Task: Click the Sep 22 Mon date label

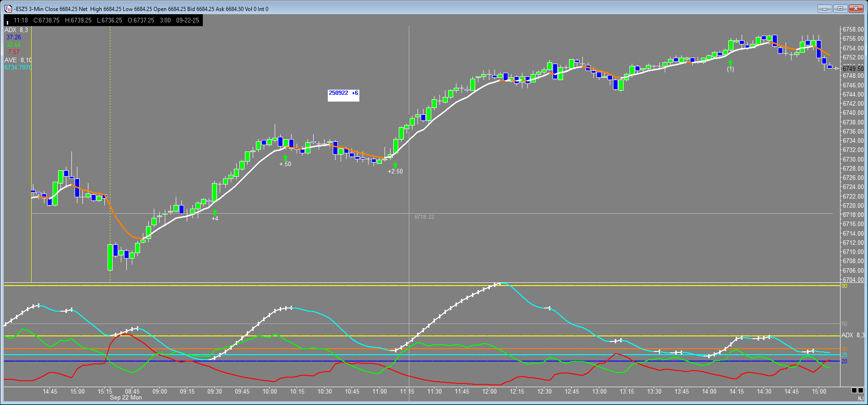Action: pyautogui.click(x=126, y=398)
